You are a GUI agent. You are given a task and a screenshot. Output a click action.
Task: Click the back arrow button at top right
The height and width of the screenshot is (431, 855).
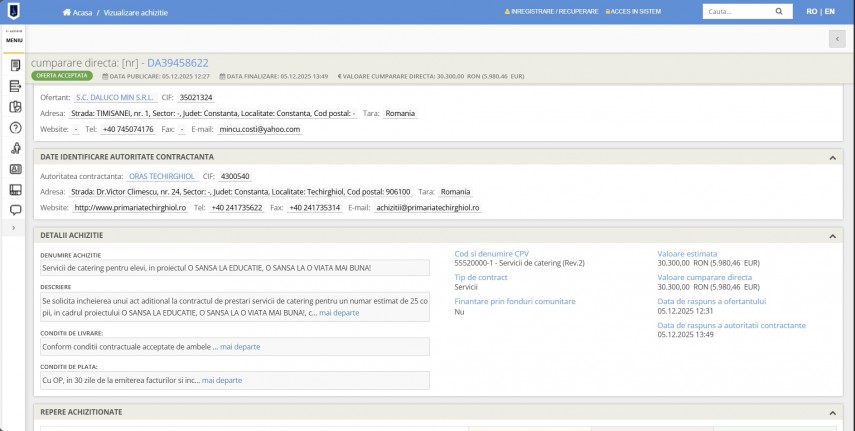[x=836, y=39]
